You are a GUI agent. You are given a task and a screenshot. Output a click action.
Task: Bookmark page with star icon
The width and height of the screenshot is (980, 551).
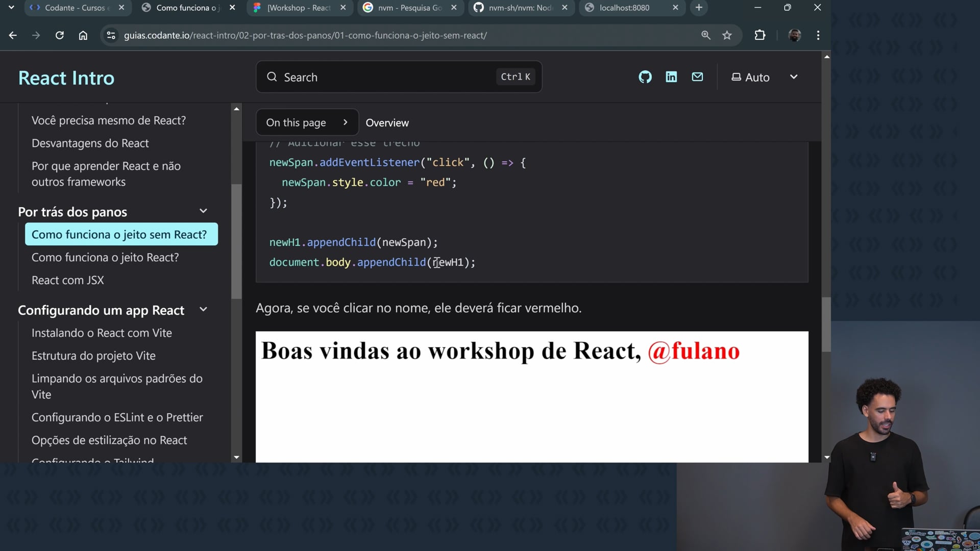point(727,35)
